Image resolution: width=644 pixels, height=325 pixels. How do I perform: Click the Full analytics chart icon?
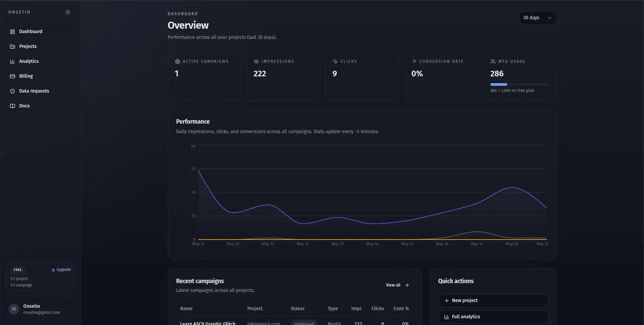(x=447, y=317)
